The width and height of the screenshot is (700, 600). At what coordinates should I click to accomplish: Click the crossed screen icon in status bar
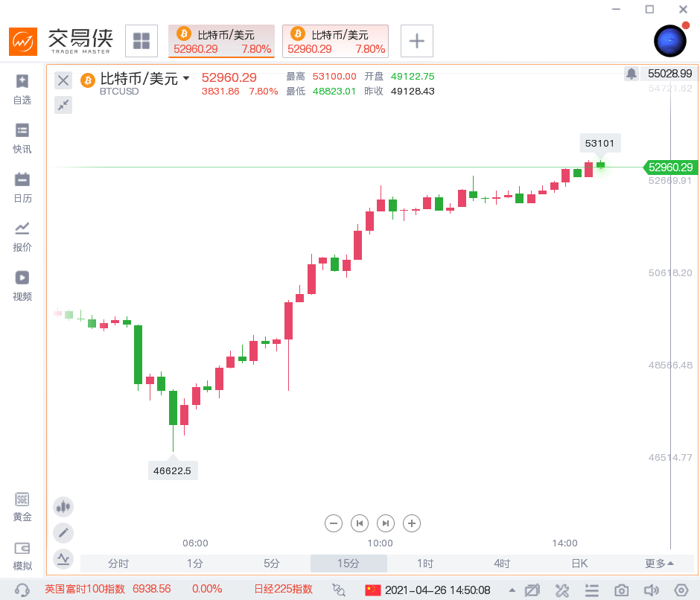(x=532, y=590)
